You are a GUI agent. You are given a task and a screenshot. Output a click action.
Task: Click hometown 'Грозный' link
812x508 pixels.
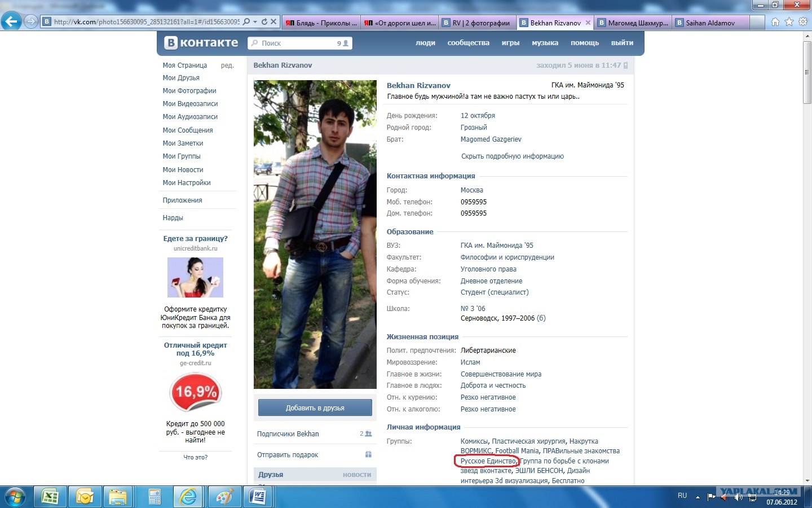click(x=474, y=128)
